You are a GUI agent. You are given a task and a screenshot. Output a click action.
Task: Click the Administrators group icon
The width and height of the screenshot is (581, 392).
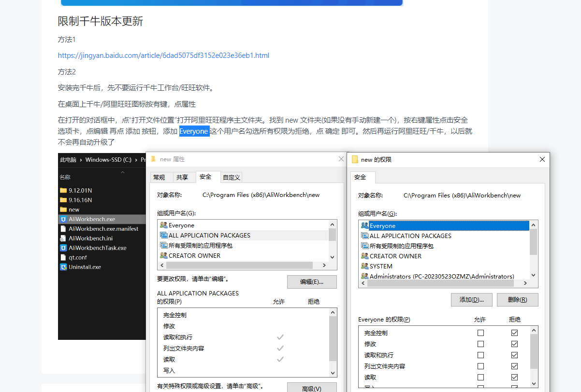click(365, 276)
